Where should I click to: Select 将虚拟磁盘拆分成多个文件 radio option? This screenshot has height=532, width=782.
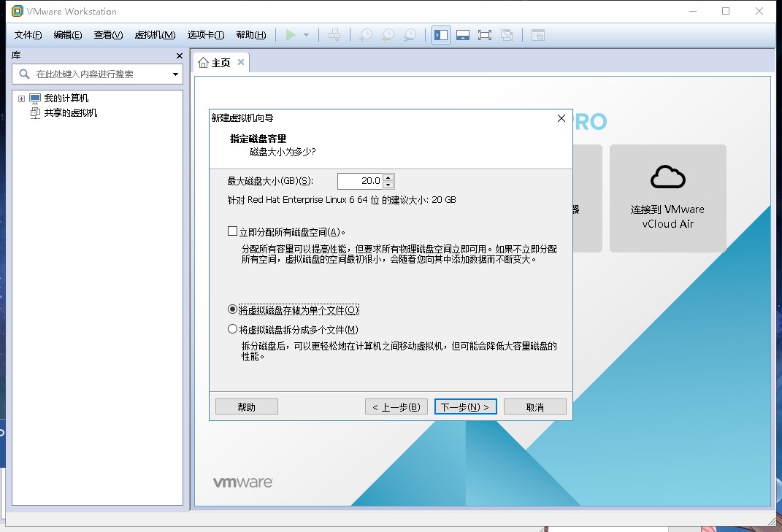pos(232,328)
